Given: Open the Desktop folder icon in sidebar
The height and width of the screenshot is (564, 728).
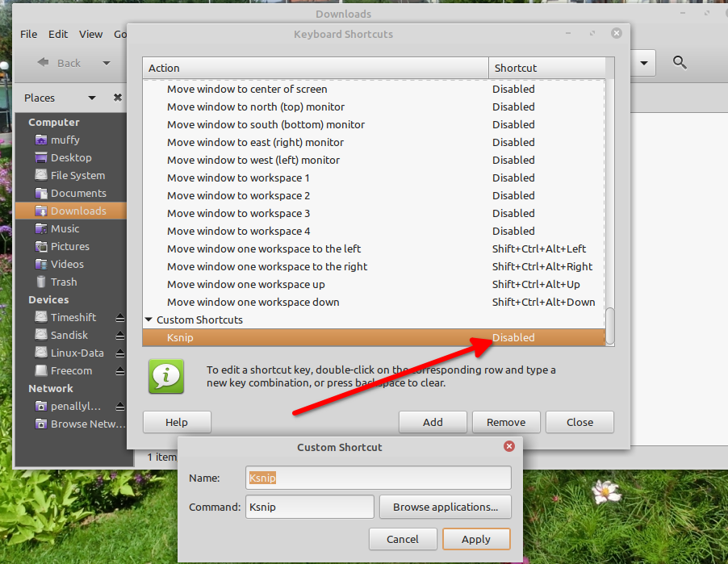Looking at the screenshot, I should 41,157.
